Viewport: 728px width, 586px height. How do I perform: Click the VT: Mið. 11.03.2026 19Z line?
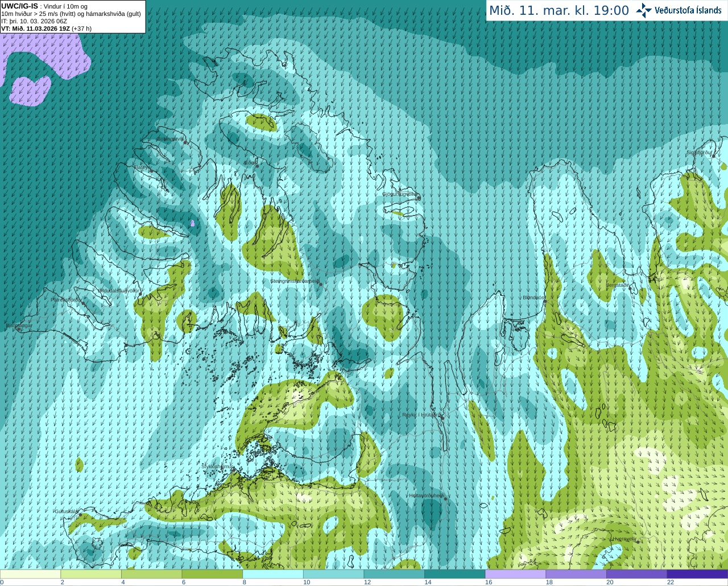(46, 28)
